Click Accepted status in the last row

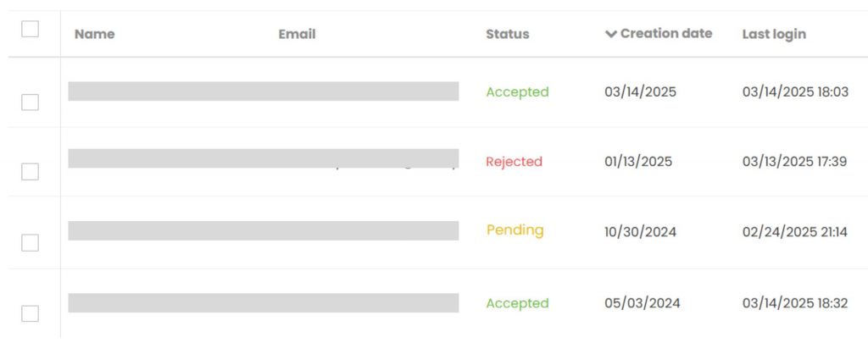[x=517, y=303]
